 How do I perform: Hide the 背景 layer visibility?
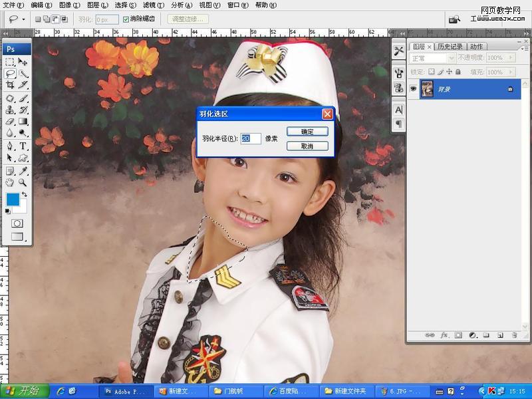tap(414, 89)
